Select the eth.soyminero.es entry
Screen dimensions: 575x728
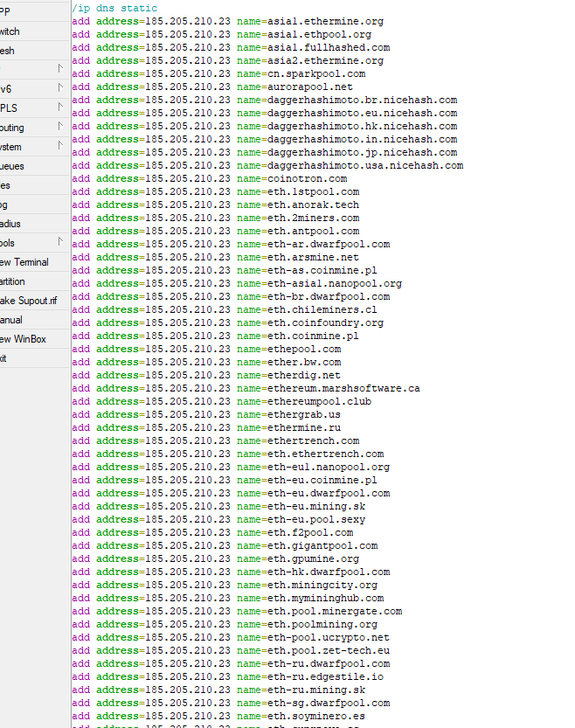(218, 716)
